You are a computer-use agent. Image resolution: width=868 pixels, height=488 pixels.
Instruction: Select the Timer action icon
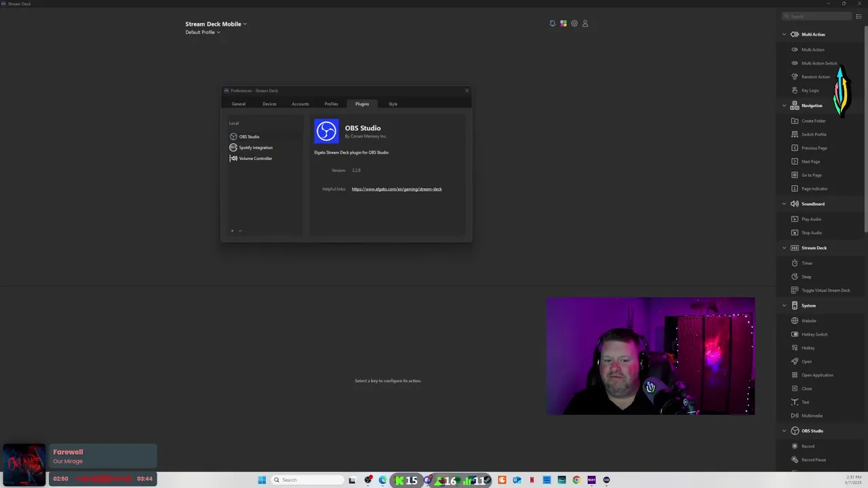coord(795,263)
